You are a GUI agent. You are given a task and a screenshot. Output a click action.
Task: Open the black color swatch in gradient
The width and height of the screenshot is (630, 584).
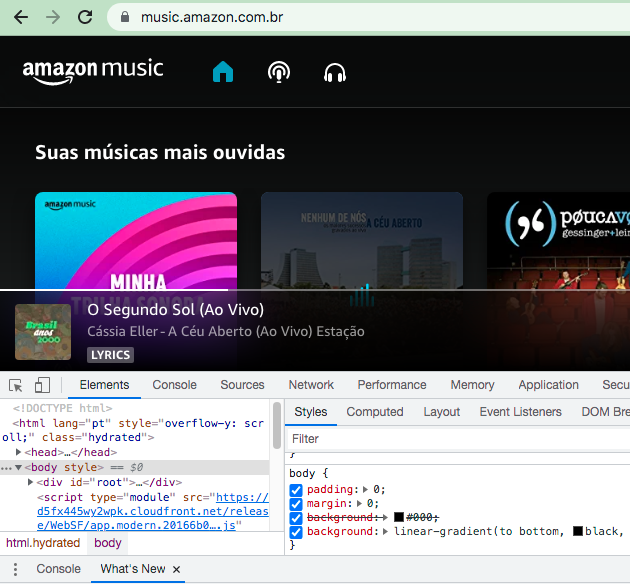578,532
